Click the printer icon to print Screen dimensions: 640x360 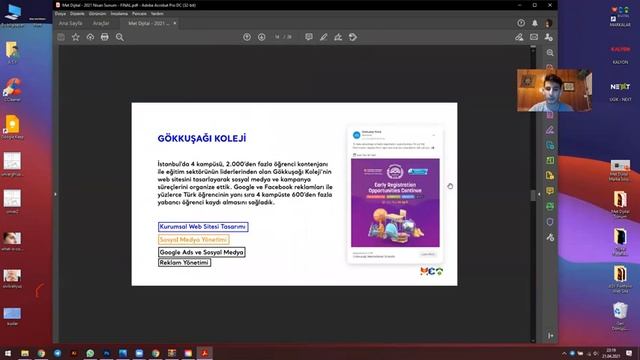tap(104, 37)
